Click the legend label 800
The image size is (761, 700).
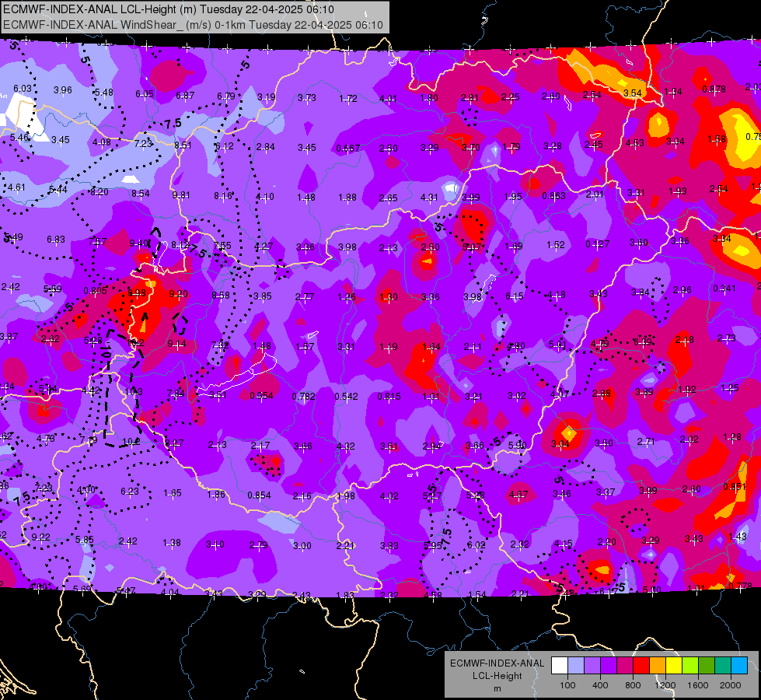(633, 685)
